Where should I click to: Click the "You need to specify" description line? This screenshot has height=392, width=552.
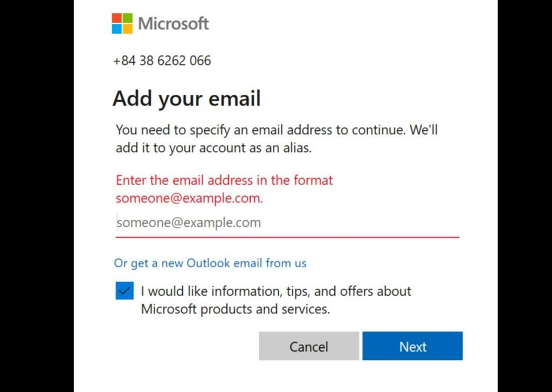coord(277,130)
